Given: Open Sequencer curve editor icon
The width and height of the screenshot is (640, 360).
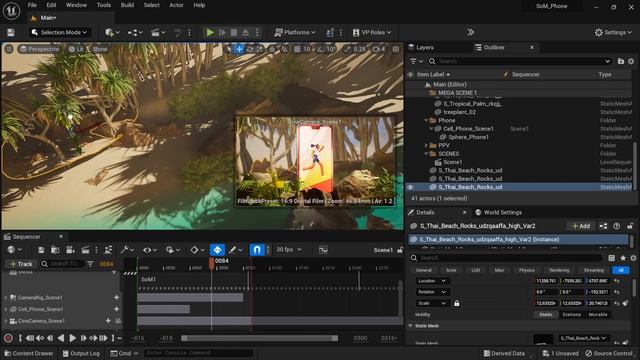Looking at the screenshot, I should (323, 249).
